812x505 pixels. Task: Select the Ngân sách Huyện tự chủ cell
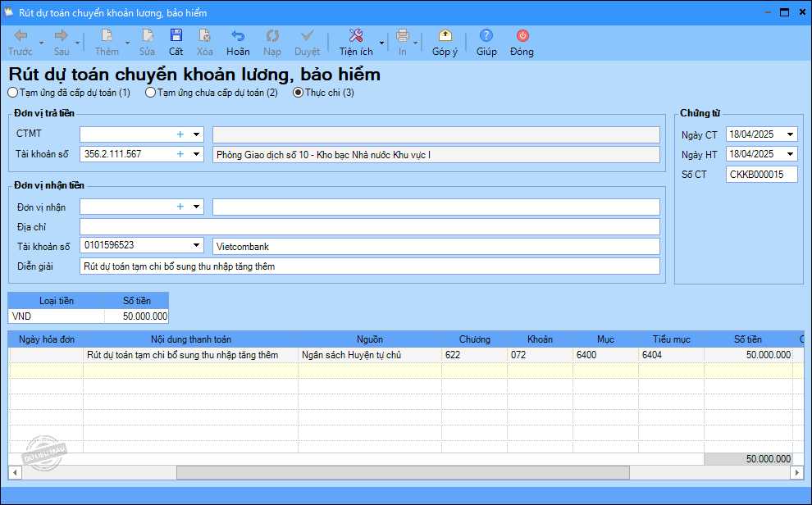click(x=370, y=355)
